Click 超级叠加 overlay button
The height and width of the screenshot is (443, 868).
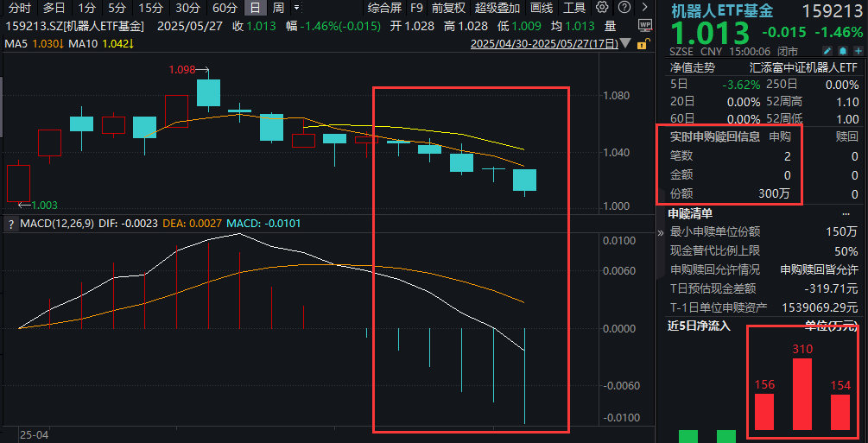(497, 8)
